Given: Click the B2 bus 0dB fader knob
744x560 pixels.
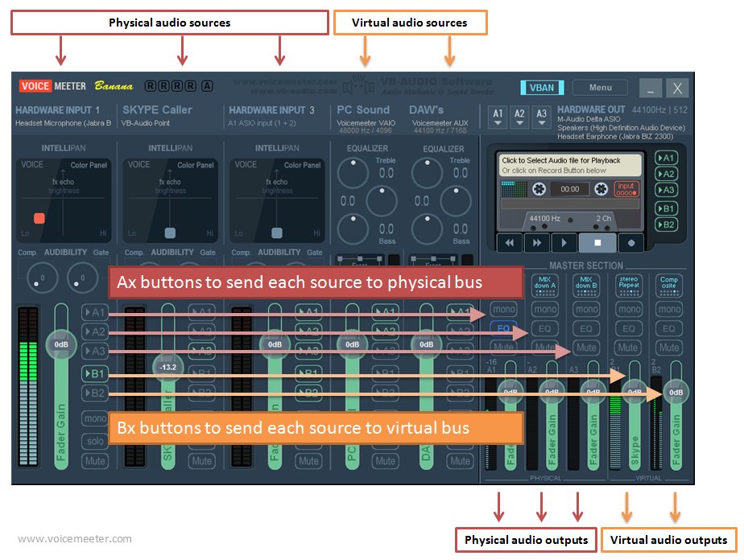Looking at the screenshot, I should [x=676, y=392].
